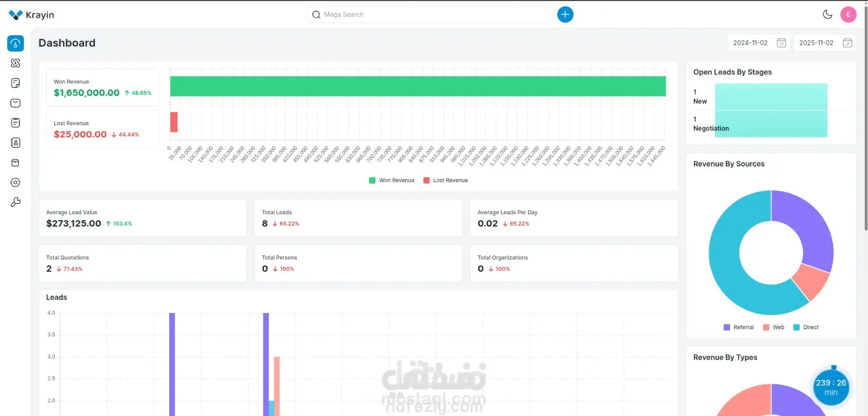
Task: Open the Activities sidebar icon
Action: pyautogui.click(x=15, y=123)
